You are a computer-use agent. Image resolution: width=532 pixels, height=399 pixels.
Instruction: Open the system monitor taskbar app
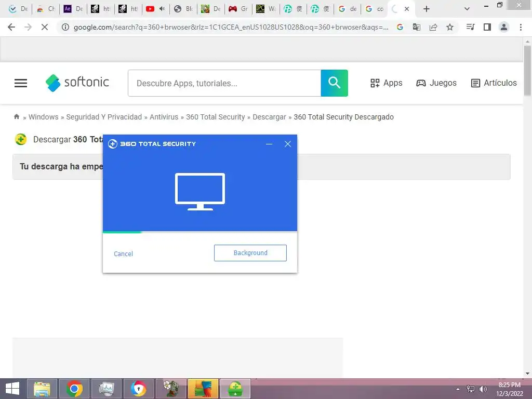107,389
